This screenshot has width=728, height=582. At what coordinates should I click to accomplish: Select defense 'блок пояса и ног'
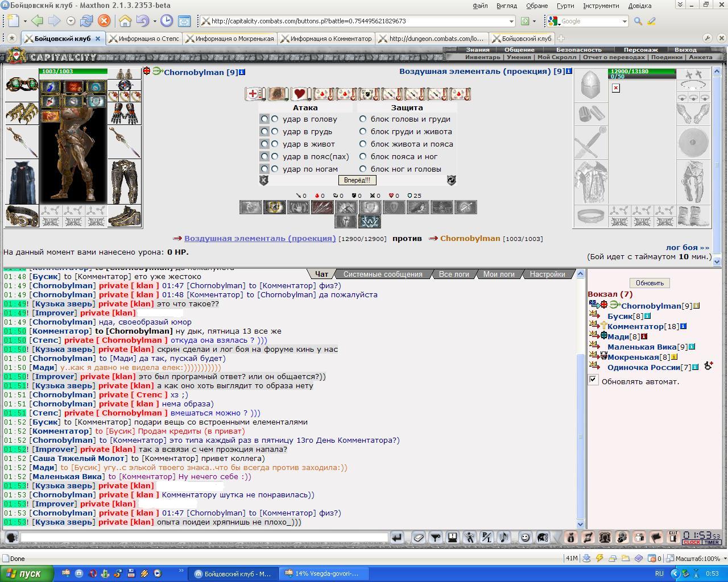[363, 156]
